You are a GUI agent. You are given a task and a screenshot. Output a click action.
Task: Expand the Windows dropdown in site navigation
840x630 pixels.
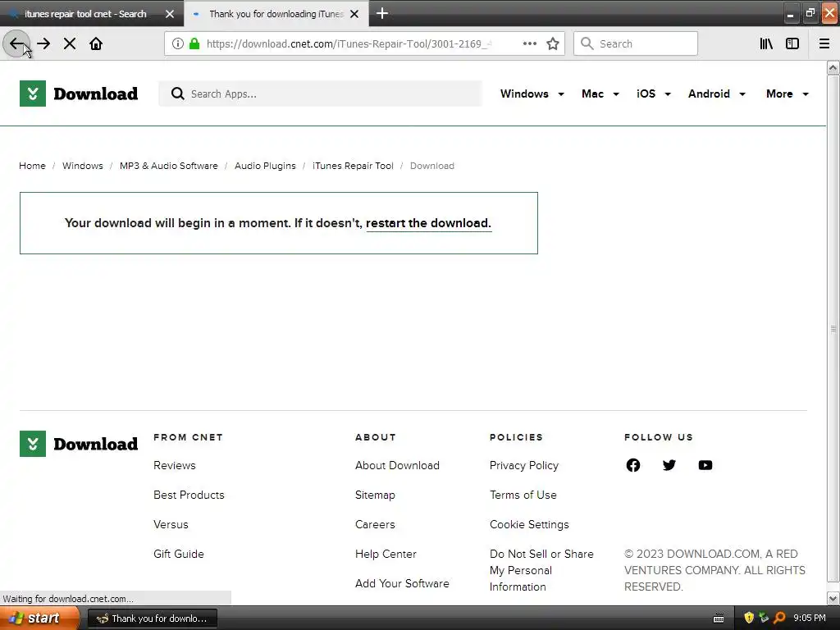[532, 94]
